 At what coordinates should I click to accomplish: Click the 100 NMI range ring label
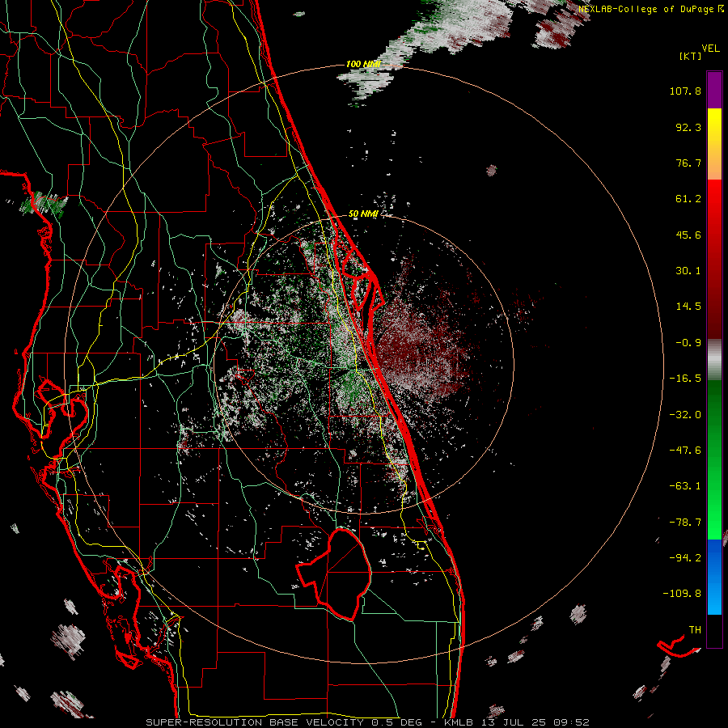tap(363, 64)
